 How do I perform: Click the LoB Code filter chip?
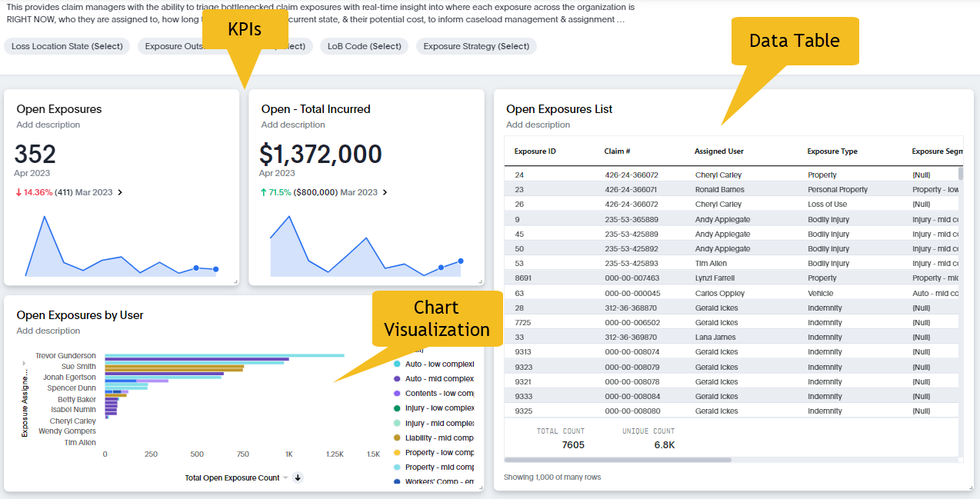click(364, 46)
